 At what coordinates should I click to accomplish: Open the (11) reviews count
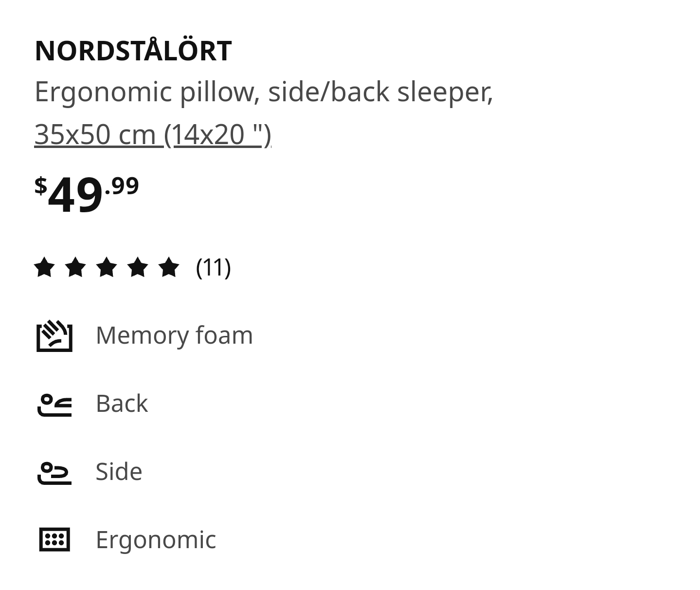pos(213,267)
